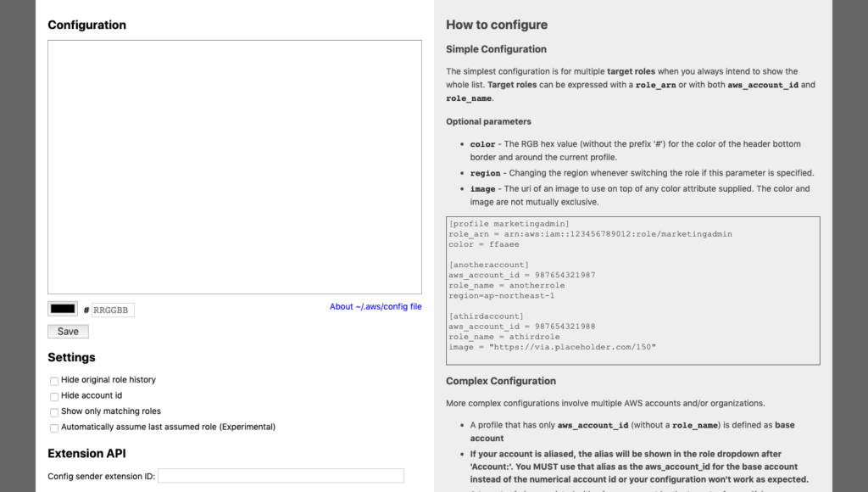Image resolution: width=868 pixels, height=492 pixels.
Task: Enable Hide original role history
Action: tap(54, 381)
